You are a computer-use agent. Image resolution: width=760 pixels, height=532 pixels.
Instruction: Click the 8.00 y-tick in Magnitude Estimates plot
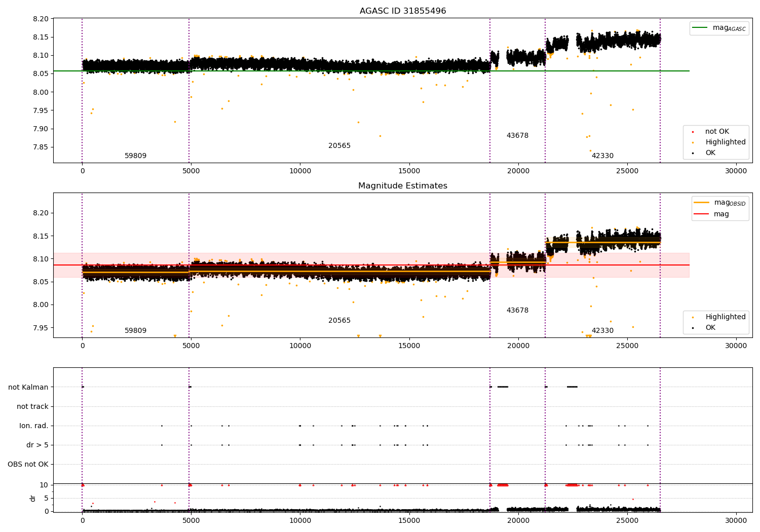coord(41,305)
